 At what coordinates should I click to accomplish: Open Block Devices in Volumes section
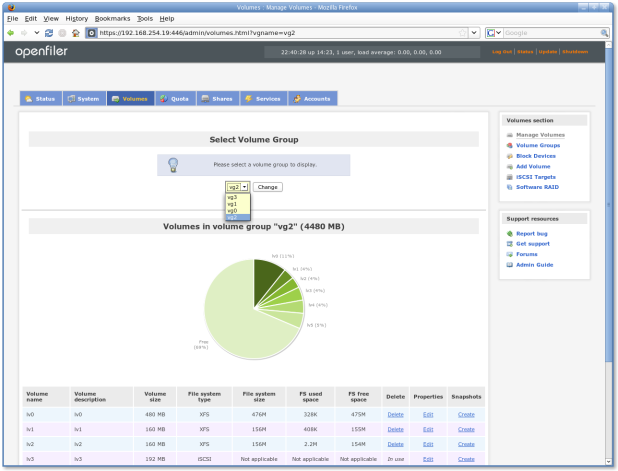click(537, 156)
